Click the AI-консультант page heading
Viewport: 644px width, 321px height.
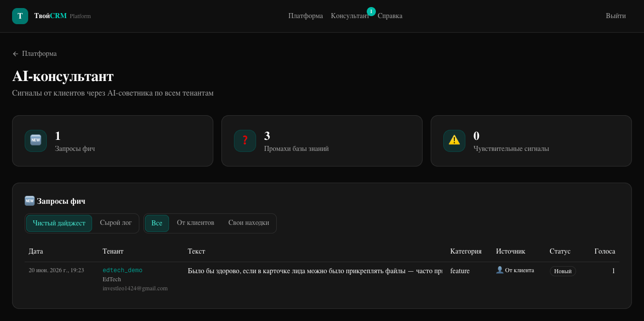tap(63, 76)
